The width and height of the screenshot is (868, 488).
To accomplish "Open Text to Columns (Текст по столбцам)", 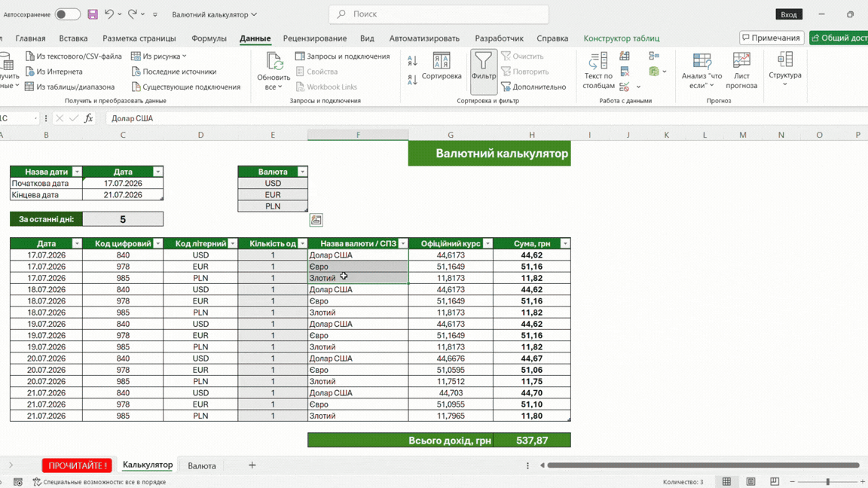I will click(598, 70).
